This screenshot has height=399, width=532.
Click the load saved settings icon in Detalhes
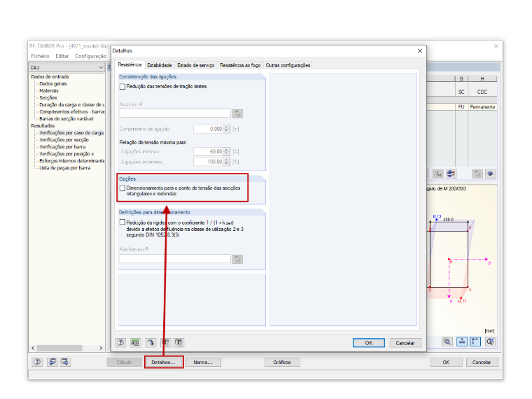(165, 343)
